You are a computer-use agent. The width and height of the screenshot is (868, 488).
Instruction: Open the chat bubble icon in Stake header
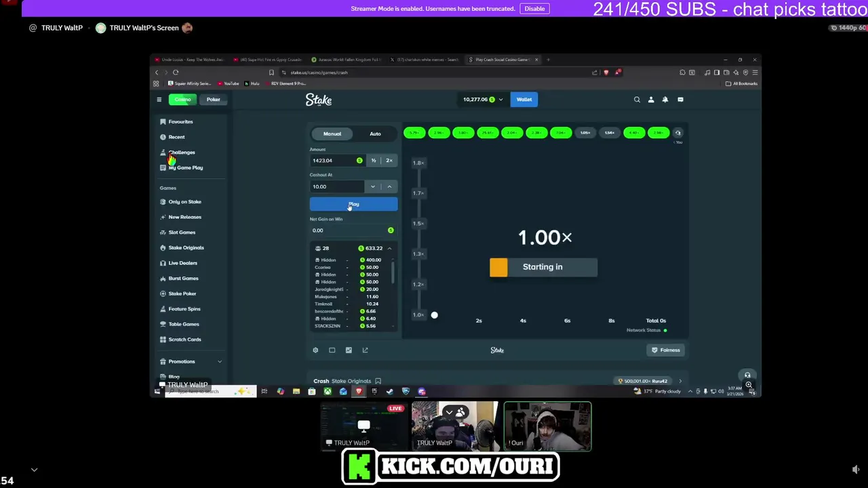point(680,100)
